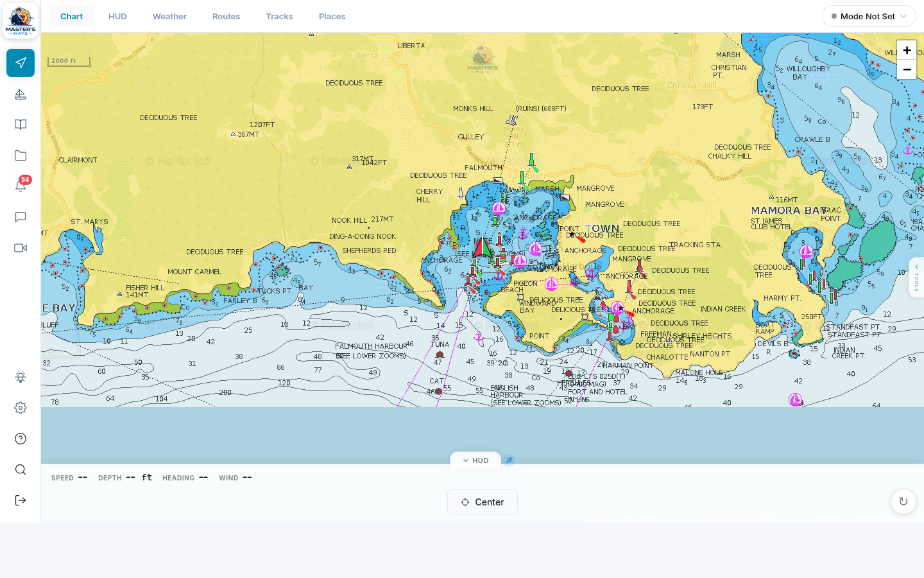Collapse the HUD panel chevron
This screenshot has height=578, width=924.
coord(475,460)
